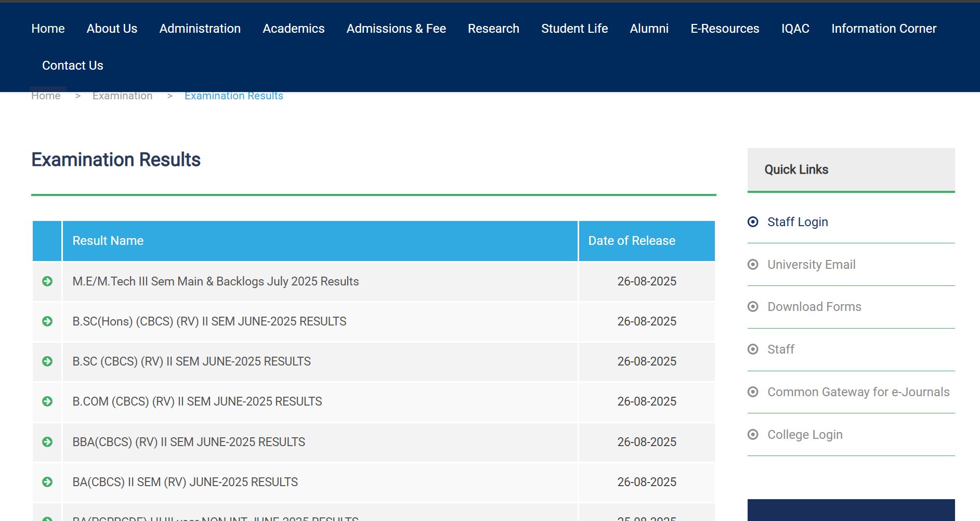Open the Academics menu
Image resolution: width=980 pixels, height=521 pixels.
[293, 29]
